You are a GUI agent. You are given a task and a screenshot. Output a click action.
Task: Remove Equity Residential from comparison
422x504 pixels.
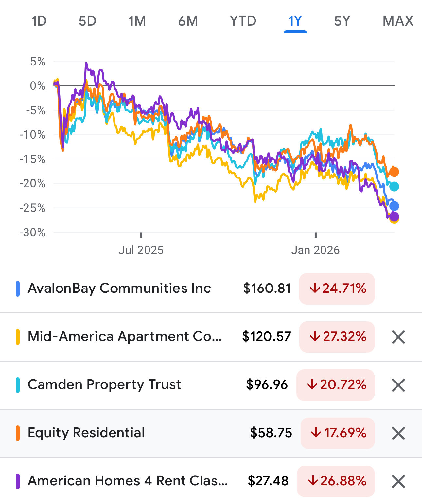click(398, 433)
